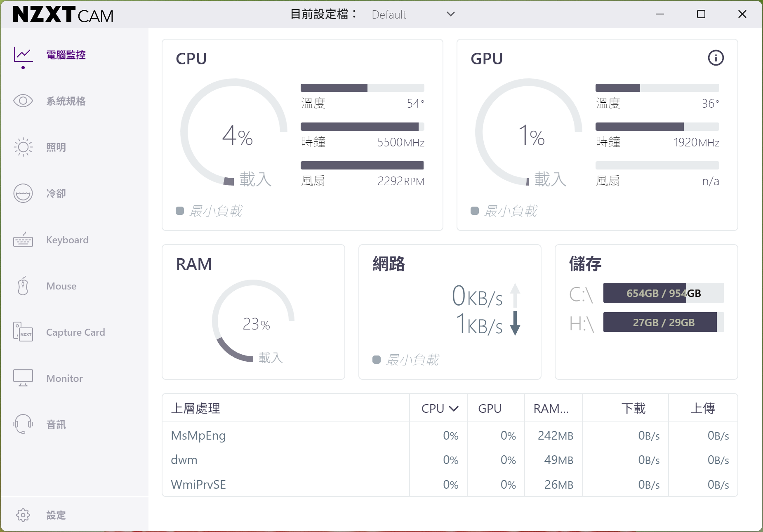Image resolution: width=763 pixels, height=532 pixels.
Task: Click the 49MB RAM value for dwm
Action: [x=559, y=460]
